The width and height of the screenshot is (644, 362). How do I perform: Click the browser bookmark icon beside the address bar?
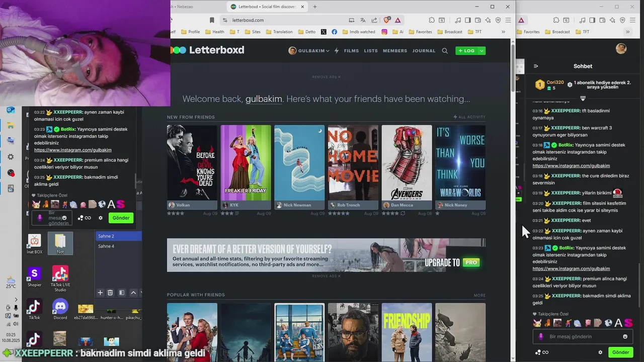click(212, 20)
